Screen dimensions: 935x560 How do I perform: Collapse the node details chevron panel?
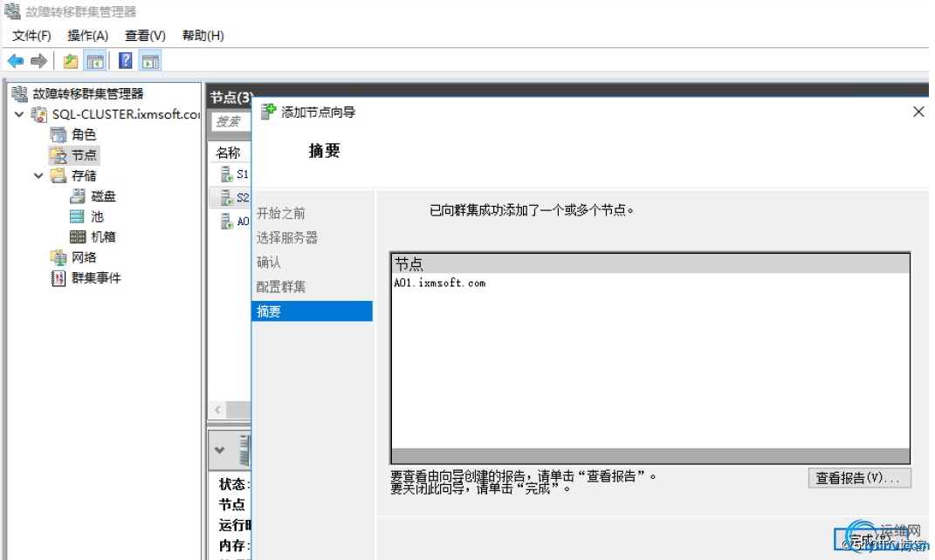click(x=220, y=450)
